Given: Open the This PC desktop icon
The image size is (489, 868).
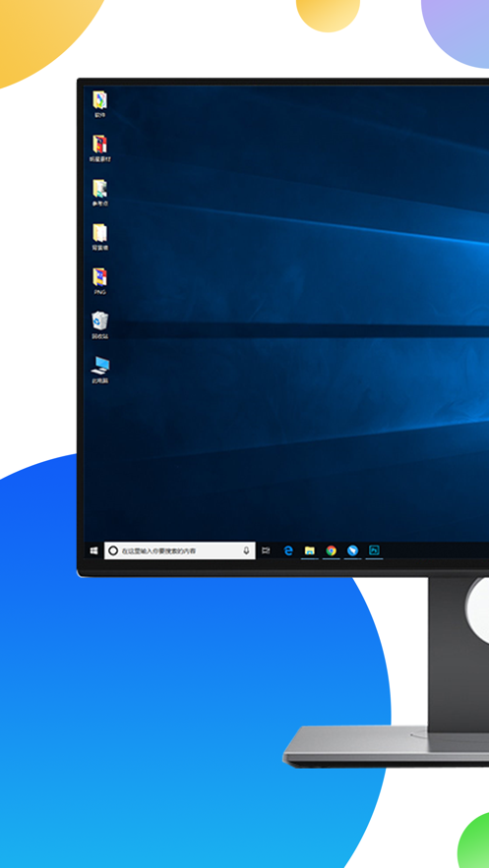Looking at the screenshot, I should pos(99,370).
